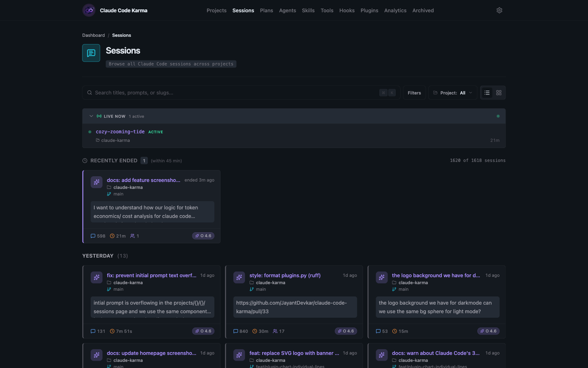The width and height of the screenshot is (588, 368).
Task: Open the cozy-zooming-tide active session
Action: click(x=120, y=132)
